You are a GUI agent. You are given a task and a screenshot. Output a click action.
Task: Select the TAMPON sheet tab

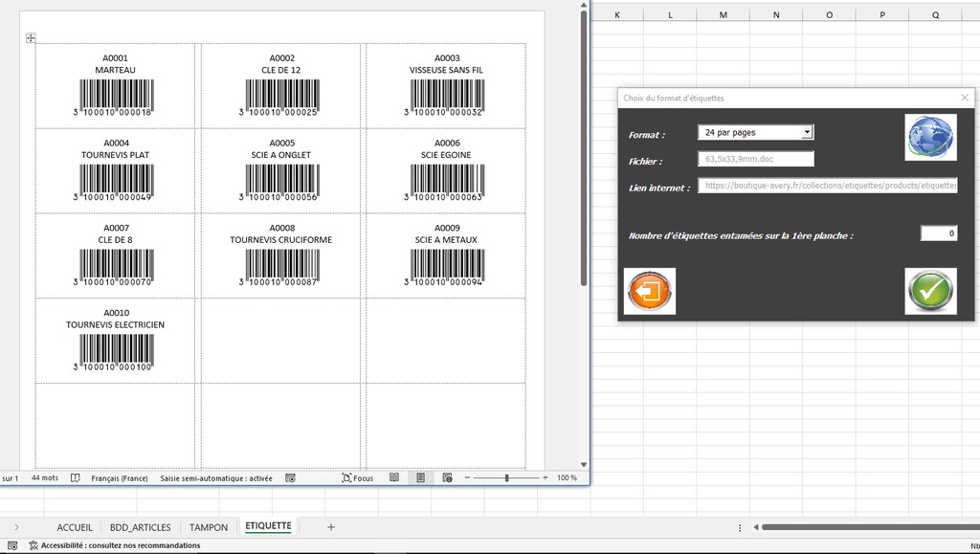pos(208,528)
